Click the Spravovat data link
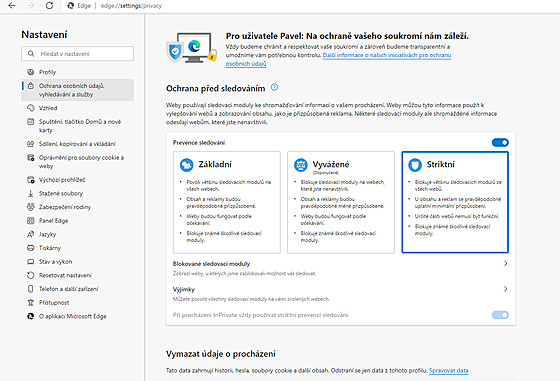 click(449, 371)
